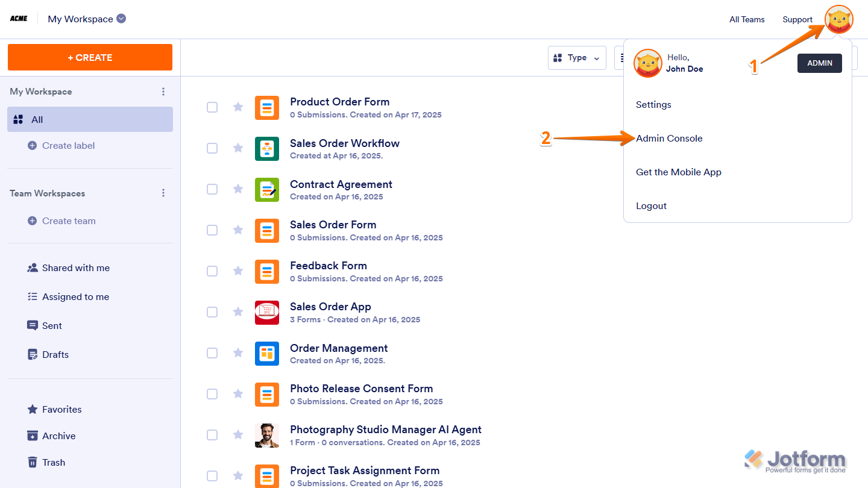Screen dimensions: 868x488
Task: Open the Sales Order App cart icon
Action: [x=267, y=313]
